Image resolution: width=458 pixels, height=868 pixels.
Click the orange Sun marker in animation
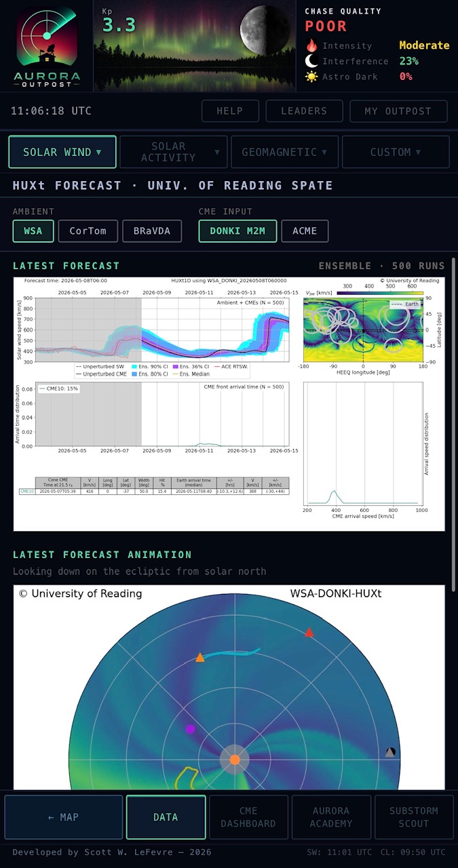click(234, 759)
